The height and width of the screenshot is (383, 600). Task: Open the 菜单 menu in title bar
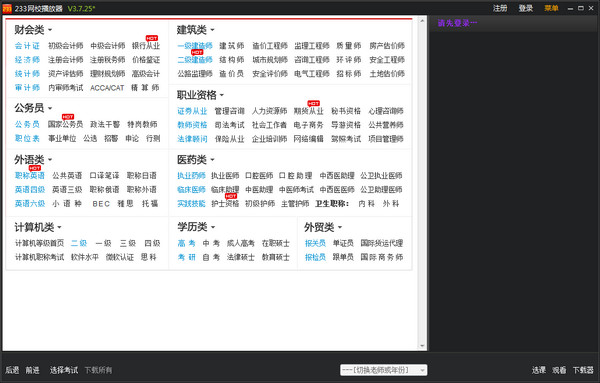(551, 8)
